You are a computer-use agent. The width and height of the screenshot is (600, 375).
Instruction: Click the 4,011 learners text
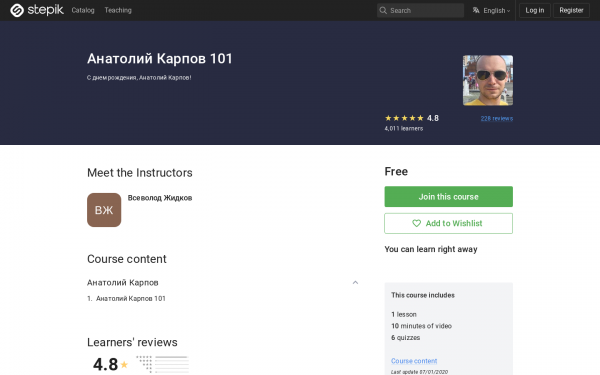tap(404, 129)
